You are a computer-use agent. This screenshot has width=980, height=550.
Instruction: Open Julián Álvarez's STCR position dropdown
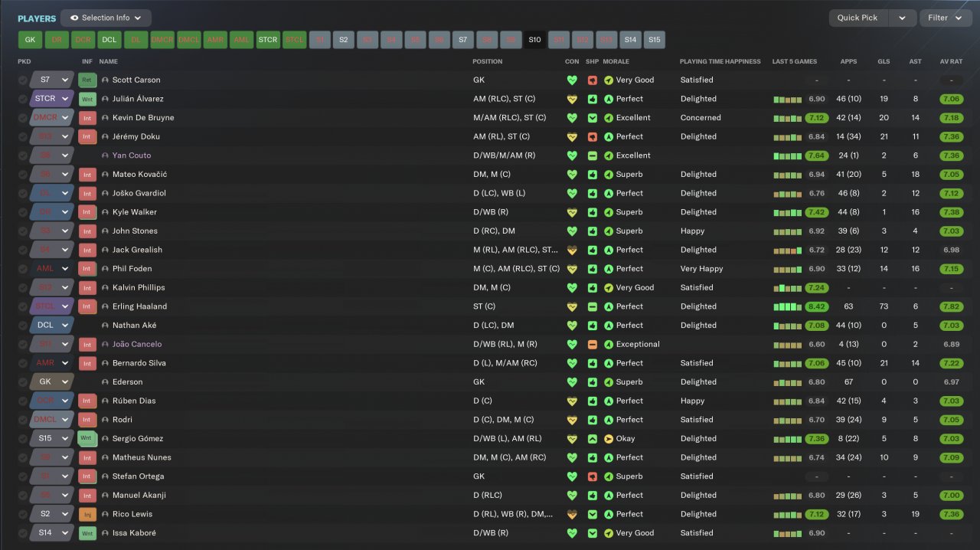[52, 99]
